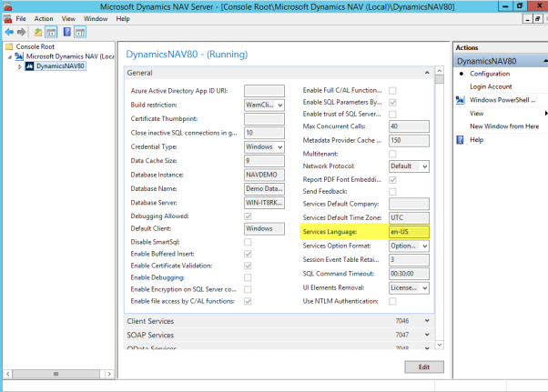Screen dimensions: 548x392
Task: Open the Action menu
Action: pyautogui.click(x=44, y=19)
